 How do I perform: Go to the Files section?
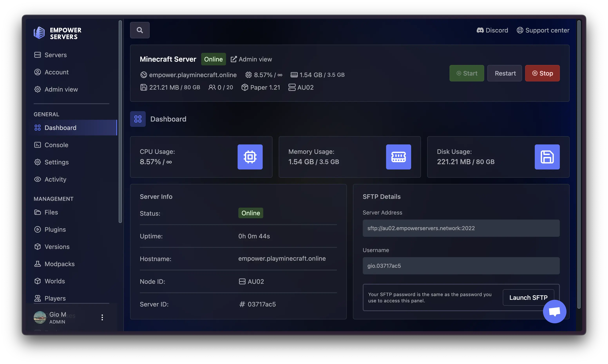pyautogui.click(x=51, y=212)
